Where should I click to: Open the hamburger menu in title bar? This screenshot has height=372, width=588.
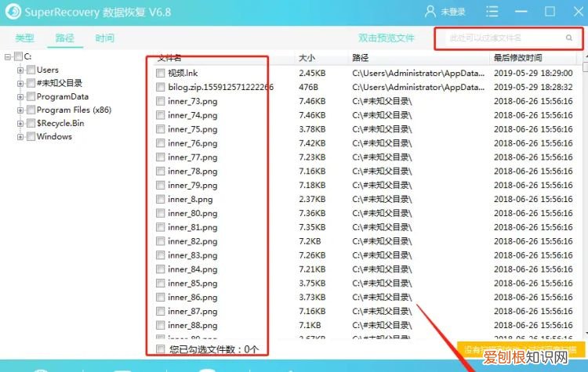[x=492, y=12]
